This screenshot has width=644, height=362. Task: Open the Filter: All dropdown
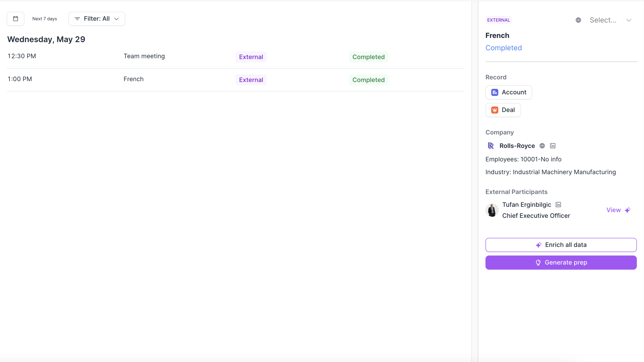[x=97, y=19]
